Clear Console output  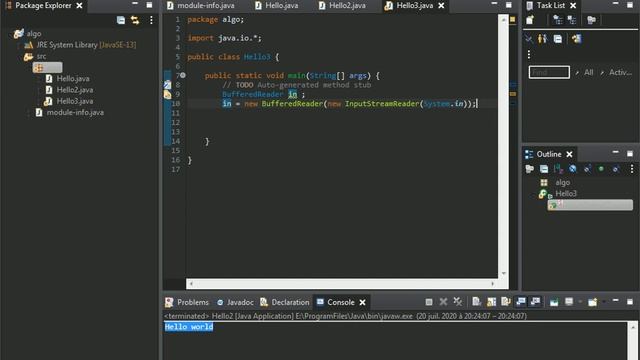(476, 302)
